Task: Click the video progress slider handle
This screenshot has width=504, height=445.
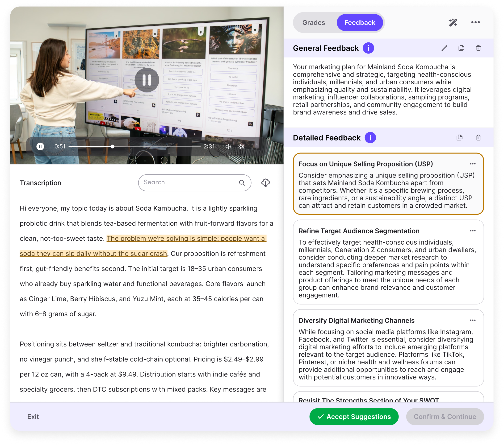Action: point(113,147)
